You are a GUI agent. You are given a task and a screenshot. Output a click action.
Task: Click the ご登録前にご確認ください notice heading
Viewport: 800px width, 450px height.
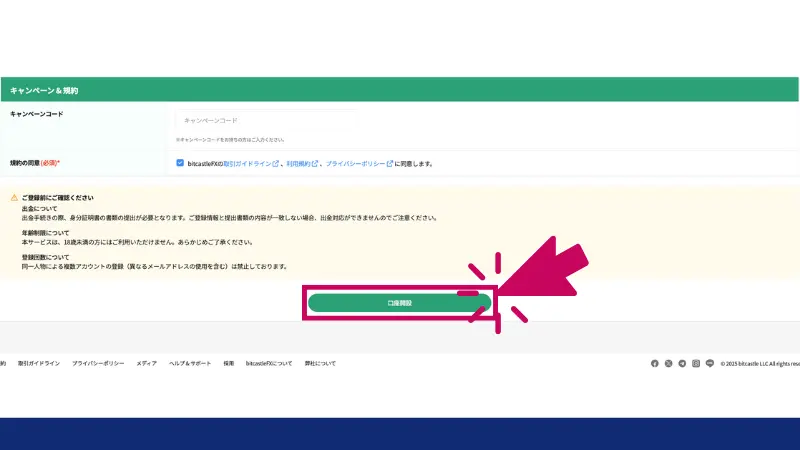(58, 197)
